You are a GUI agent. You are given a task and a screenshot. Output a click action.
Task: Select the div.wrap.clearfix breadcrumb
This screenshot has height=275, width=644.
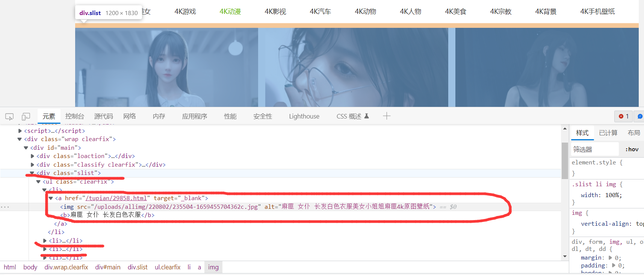pyautogui.click(x=67, y=267)
